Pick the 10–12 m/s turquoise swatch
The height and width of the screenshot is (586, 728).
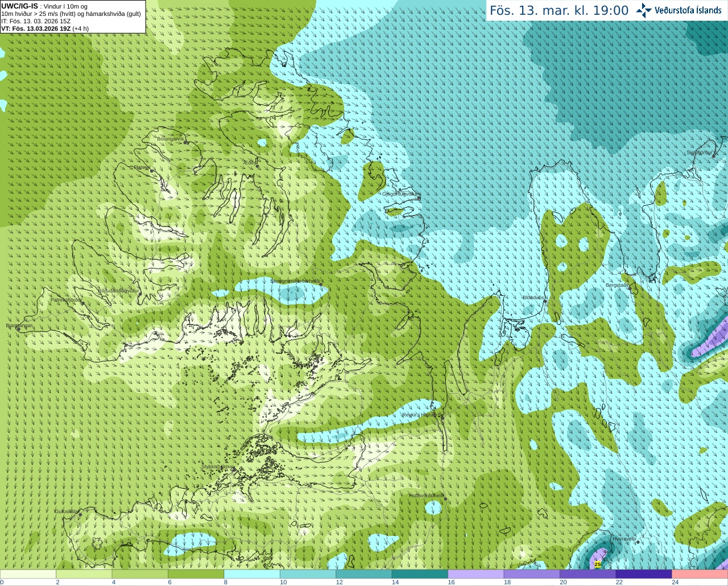coord(308,574)
